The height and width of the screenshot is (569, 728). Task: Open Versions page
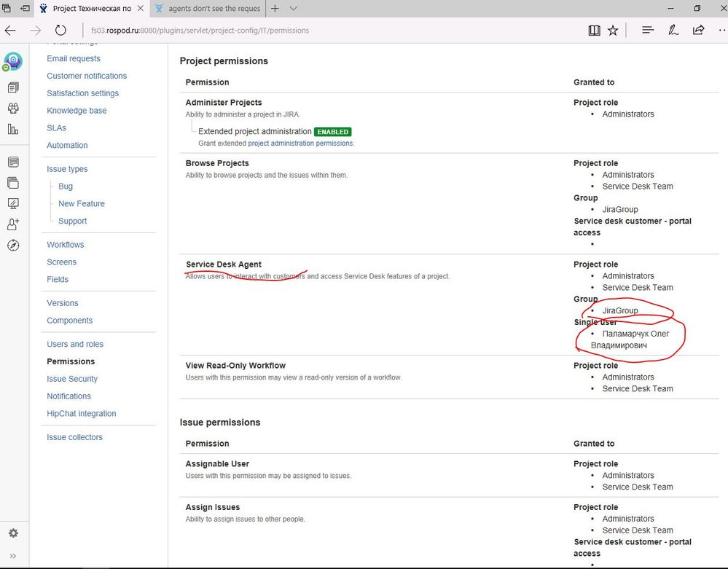click(x=63, y=303)
